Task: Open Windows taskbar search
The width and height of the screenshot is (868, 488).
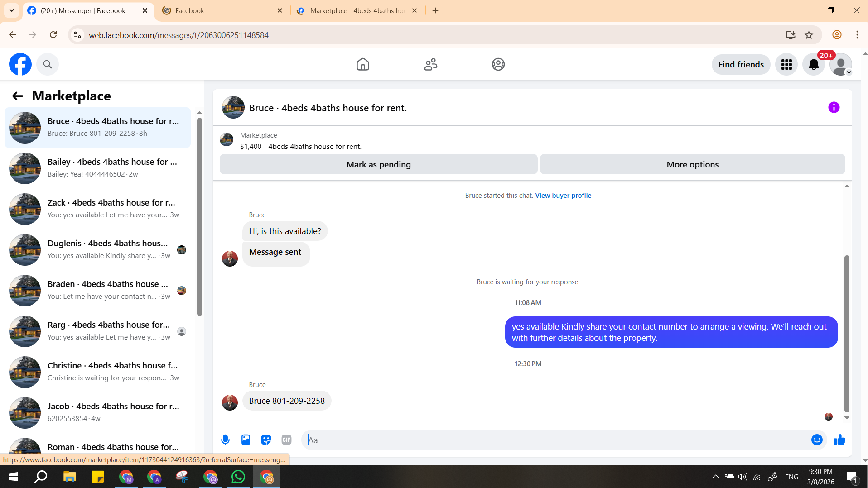Action: pos(41,477)
